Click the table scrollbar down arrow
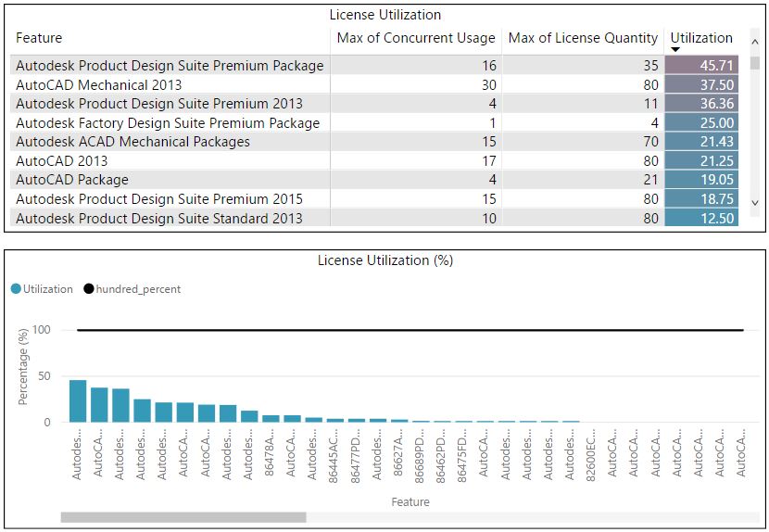Screen dimensions: 769x532 tap(754, 202)
